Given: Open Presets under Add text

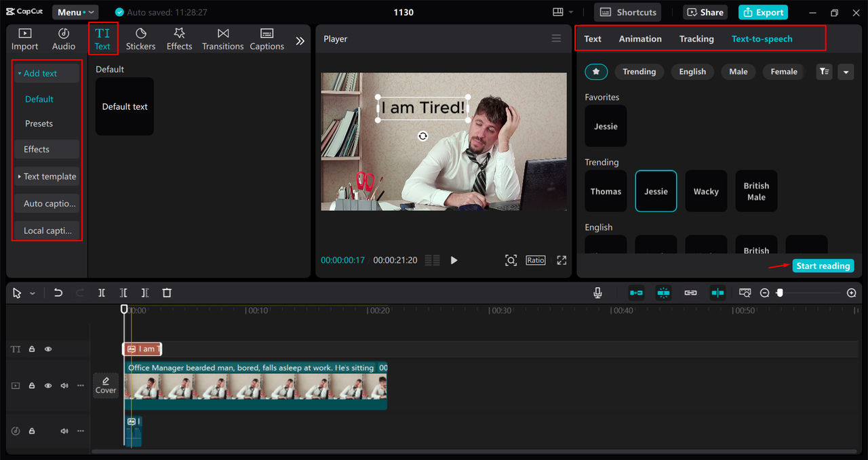Looking at the screenshot, I should coord(39,123).
